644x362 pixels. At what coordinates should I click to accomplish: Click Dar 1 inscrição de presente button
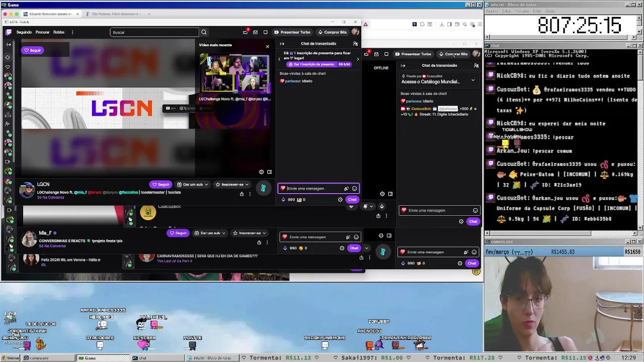319,64
